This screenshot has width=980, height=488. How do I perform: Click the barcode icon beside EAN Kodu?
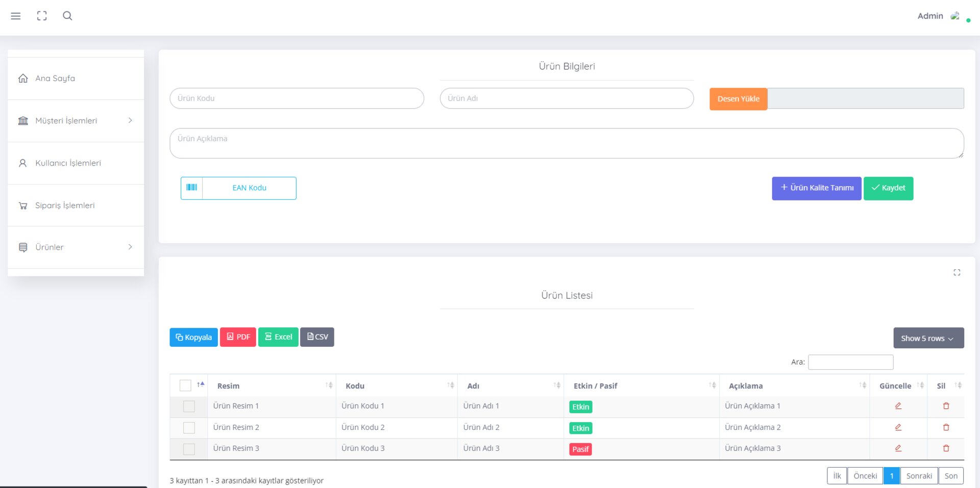click(192, 188)
